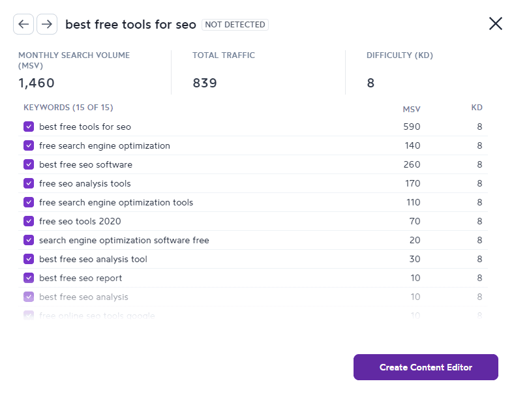
Task: Close the keyword details dialog
Action: 495,23
